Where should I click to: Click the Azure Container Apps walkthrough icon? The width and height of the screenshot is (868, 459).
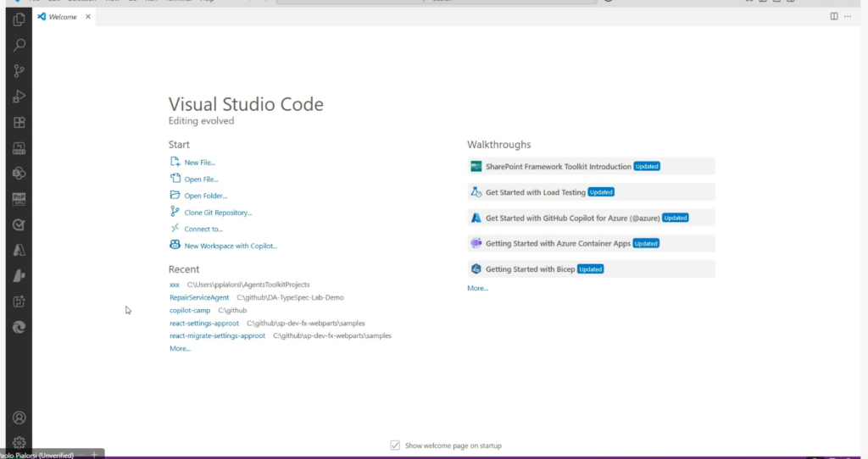(x=476, y=243)
